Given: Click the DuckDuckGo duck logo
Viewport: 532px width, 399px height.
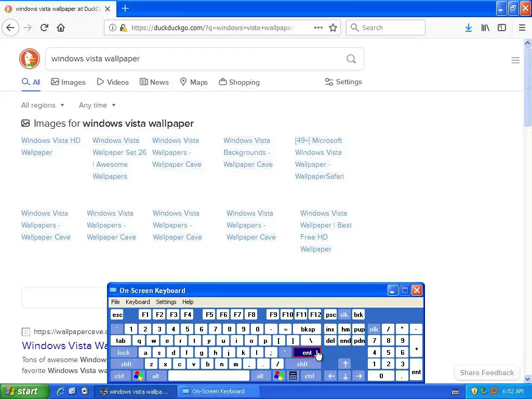Looking at the screenshot, I should (x=30, y=58).
